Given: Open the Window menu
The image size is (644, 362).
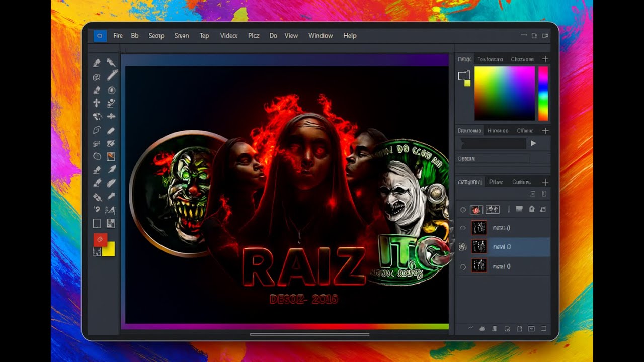Looking at the screenshot, I should click(x=320, y=36).
